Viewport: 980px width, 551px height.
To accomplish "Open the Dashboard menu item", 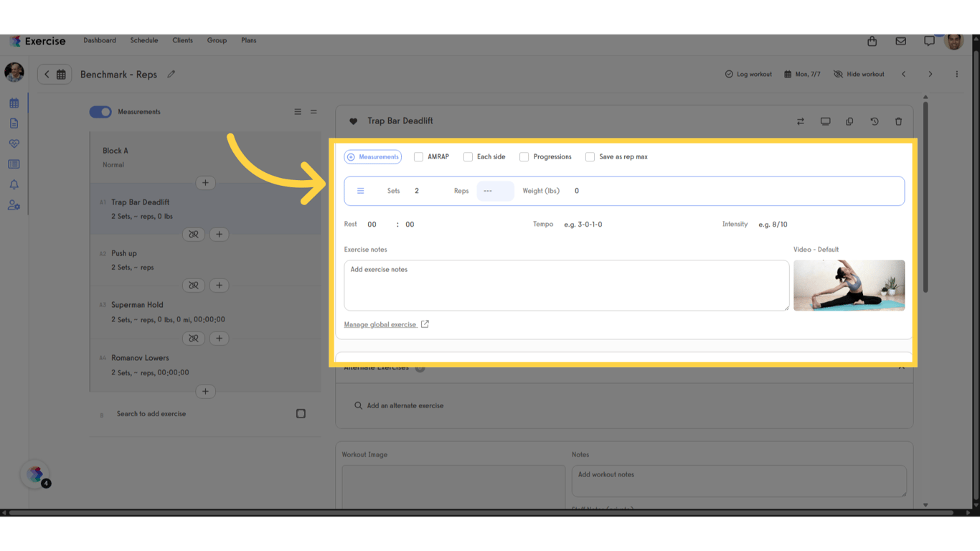I will (100, 41).
